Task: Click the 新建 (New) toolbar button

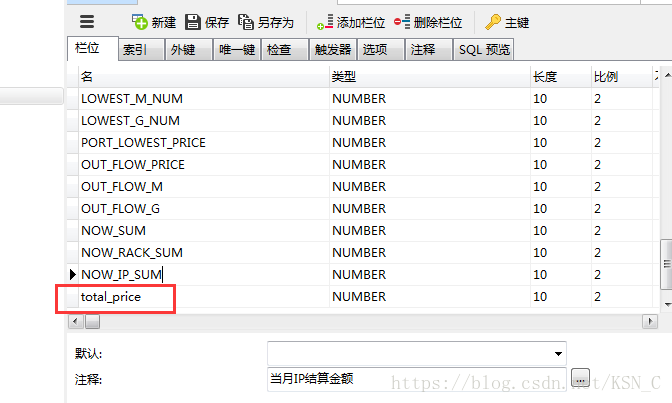Action: pos(154,22)
